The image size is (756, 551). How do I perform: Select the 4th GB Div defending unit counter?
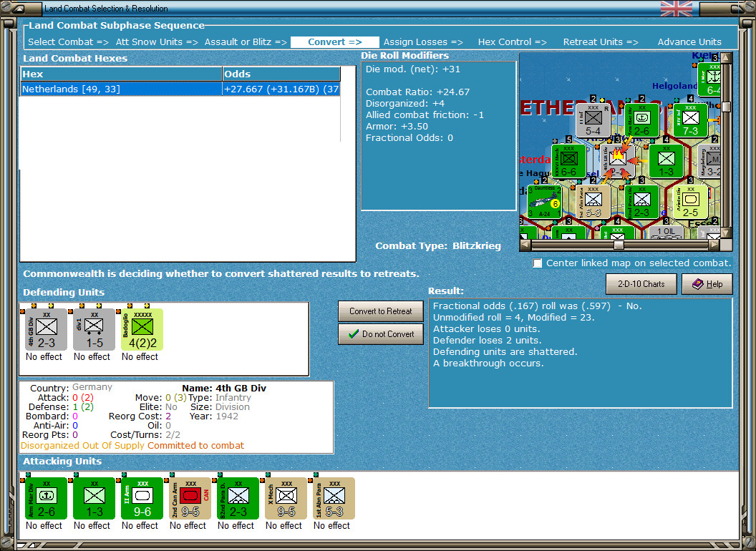pyautogui.click(x=46, y=330)
